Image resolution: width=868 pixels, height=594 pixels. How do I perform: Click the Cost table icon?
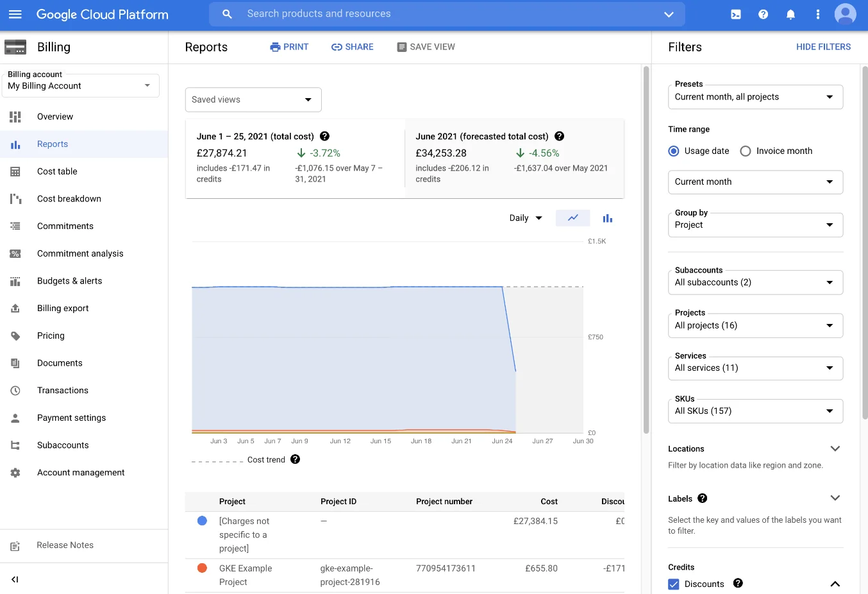[15, 171]
